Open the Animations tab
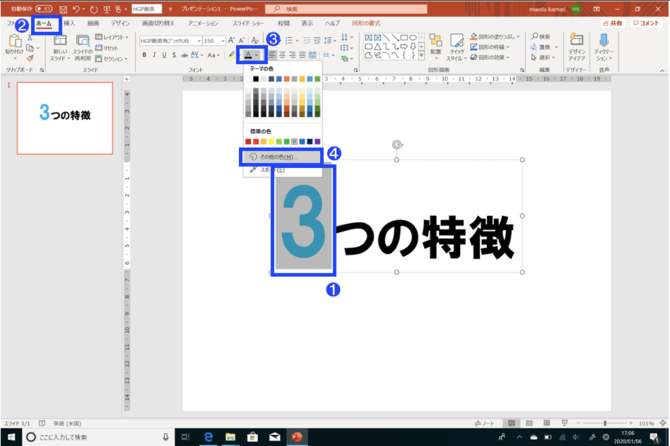Image resolution: width=670 pixels, height=446 pixels. click(x=203, y=23)
